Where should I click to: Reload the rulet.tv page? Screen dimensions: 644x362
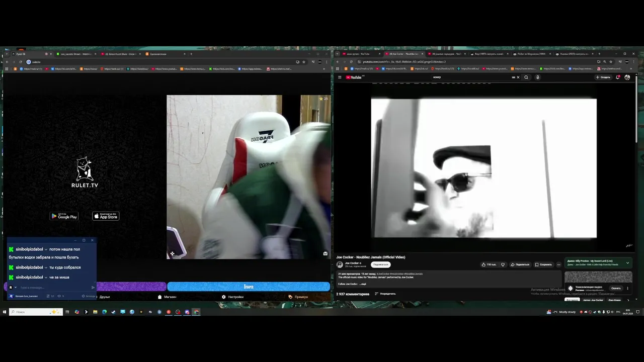pos(20,62)
